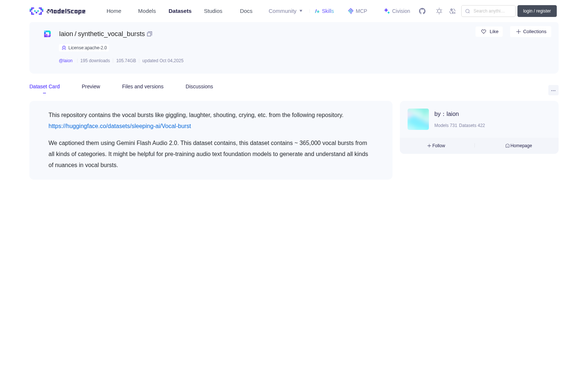Switch to the Preview tab

(x=91, y=86)
